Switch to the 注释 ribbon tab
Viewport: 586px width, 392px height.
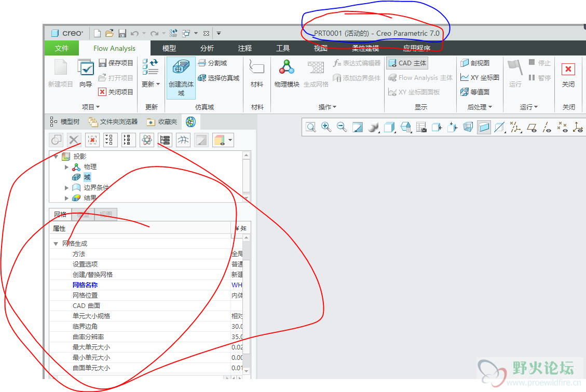click(x=245, y=48)
